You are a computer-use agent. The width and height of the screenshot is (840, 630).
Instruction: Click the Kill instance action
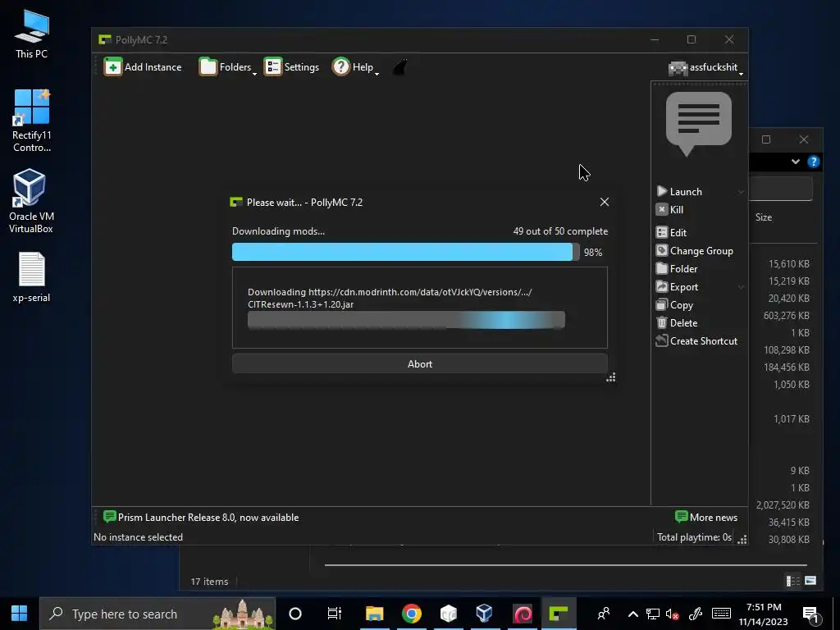pos(669,209)
